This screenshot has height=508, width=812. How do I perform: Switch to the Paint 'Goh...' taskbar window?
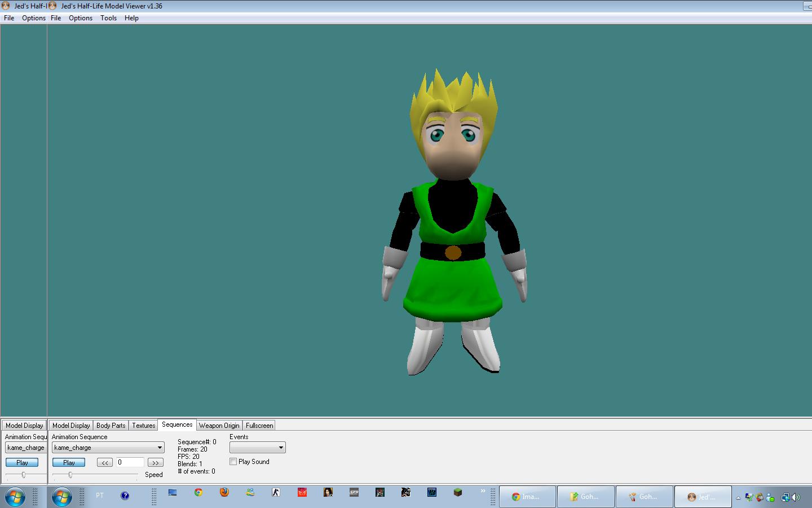645,497
